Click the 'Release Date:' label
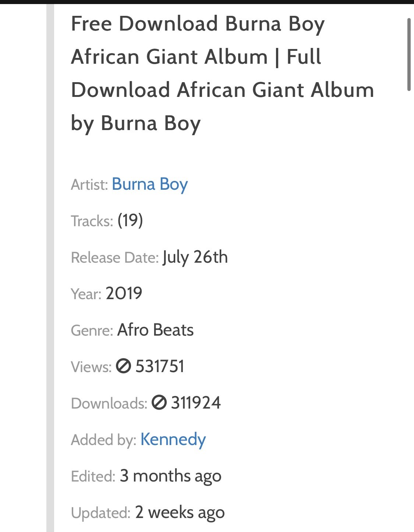414x532 pixels. pos(115,258)
